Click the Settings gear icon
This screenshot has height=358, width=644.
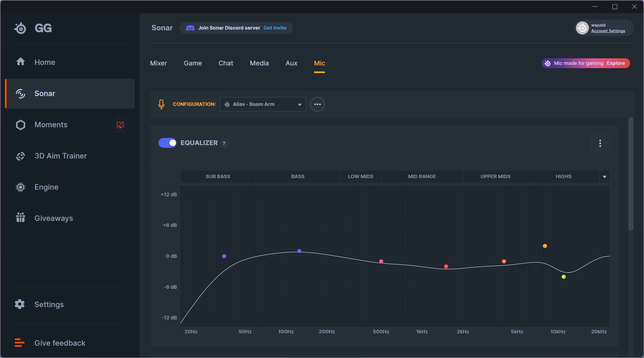[19, 304]
